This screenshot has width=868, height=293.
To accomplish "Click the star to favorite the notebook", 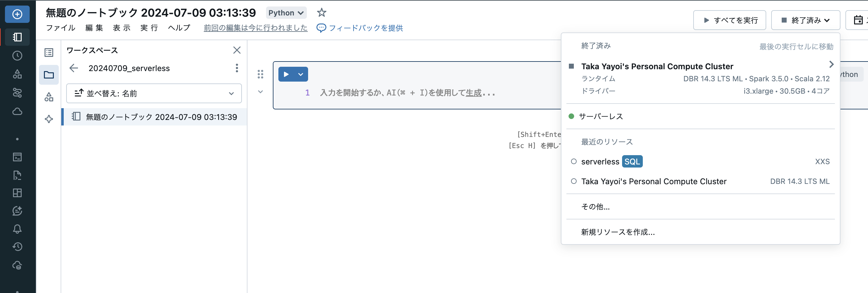I will (321, 12).
